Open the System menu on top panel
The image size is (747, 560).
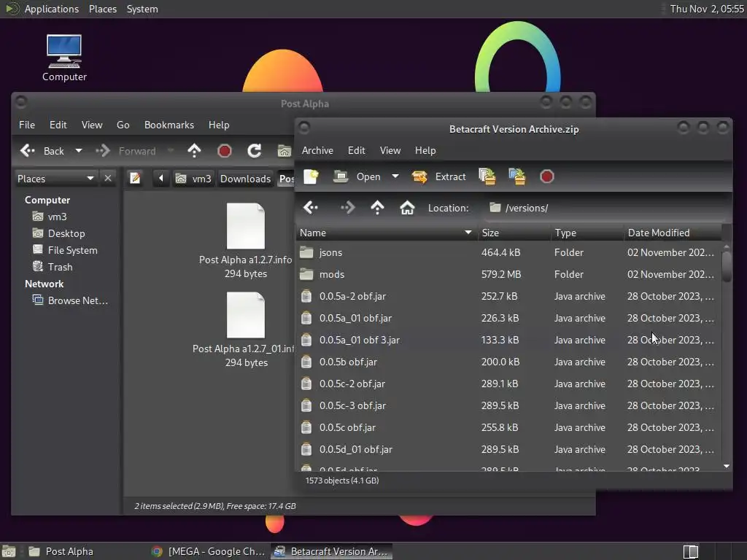click(142, 9)
